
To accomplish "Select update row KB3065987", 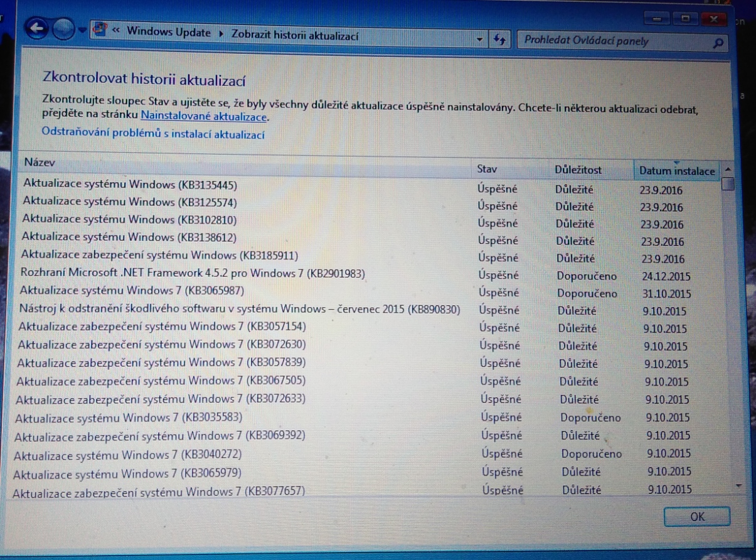I will (370, 292).
